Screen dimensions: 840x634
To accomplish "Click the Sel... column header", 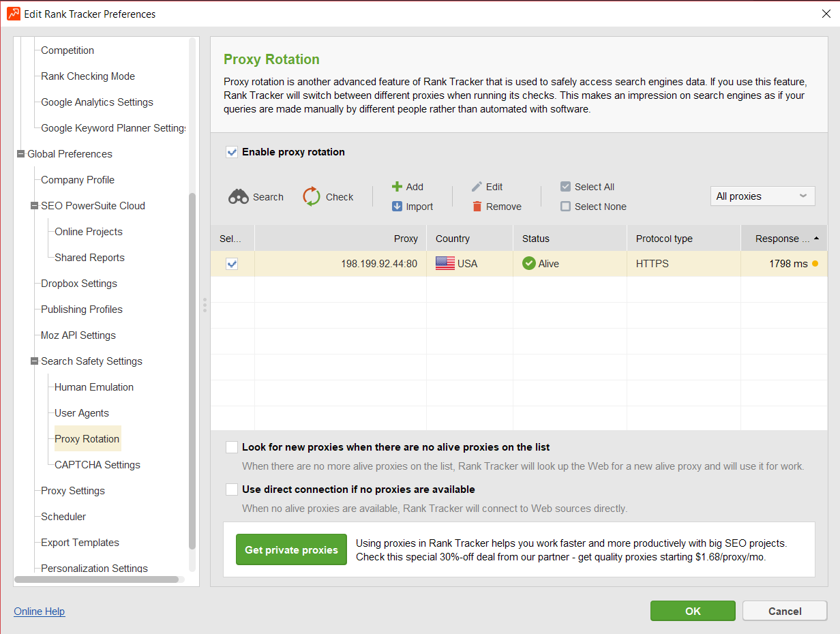I will (232, 239).
